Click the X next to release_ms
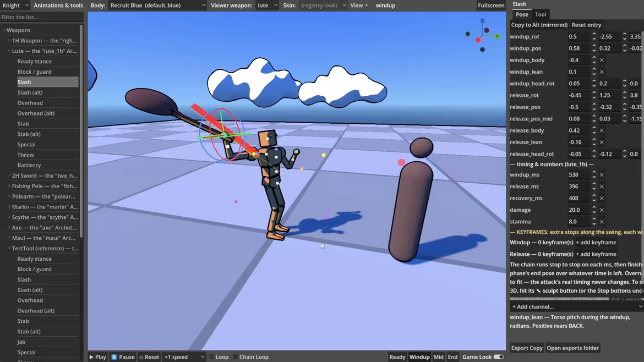This screenshot has width=644, height=362. [x=602, y=187]
